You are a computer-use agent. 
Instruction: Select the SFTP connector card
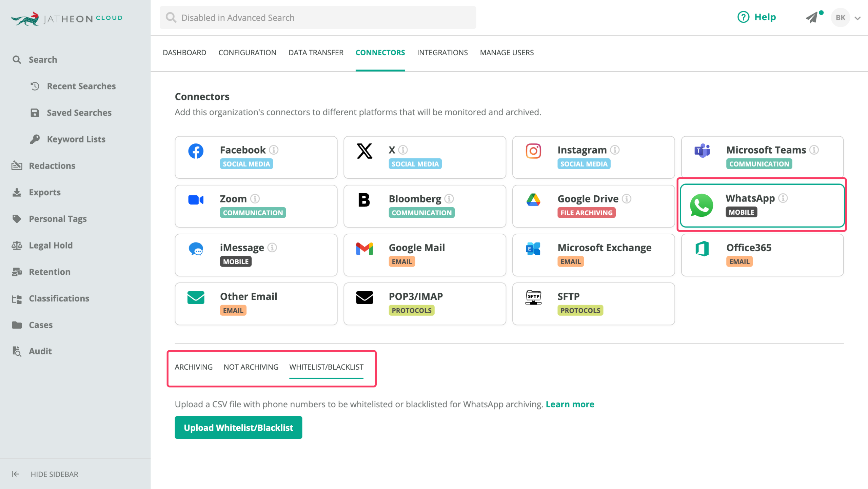[593, 304]
